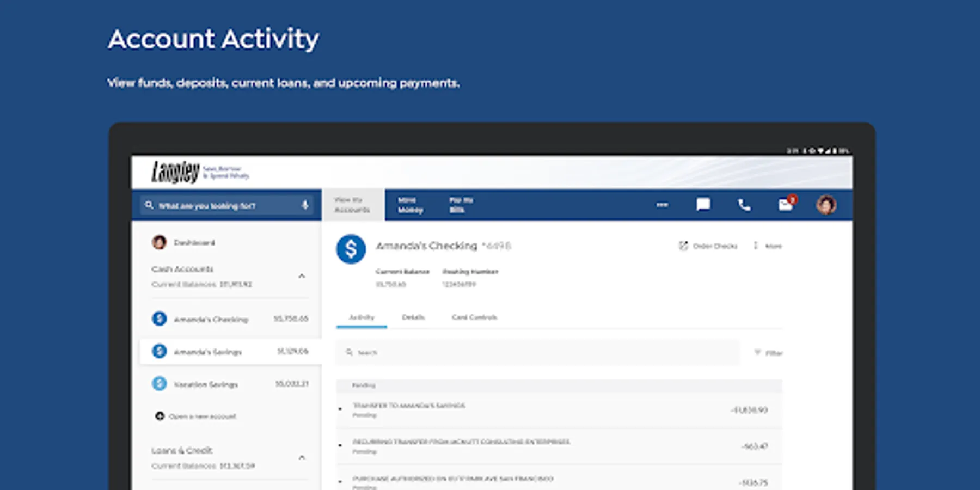Click the user profile avatar in header

(x=826, y=205)
